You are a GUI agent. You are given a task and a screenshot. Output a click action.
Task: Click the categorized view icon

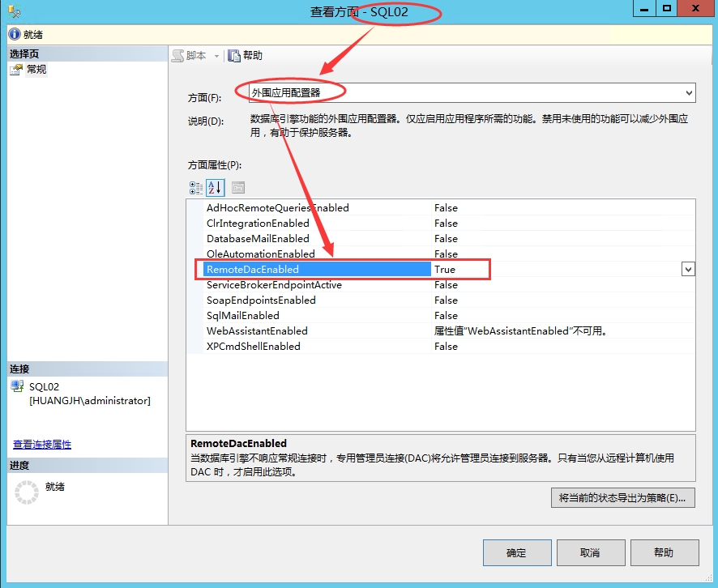coord(196,188)
